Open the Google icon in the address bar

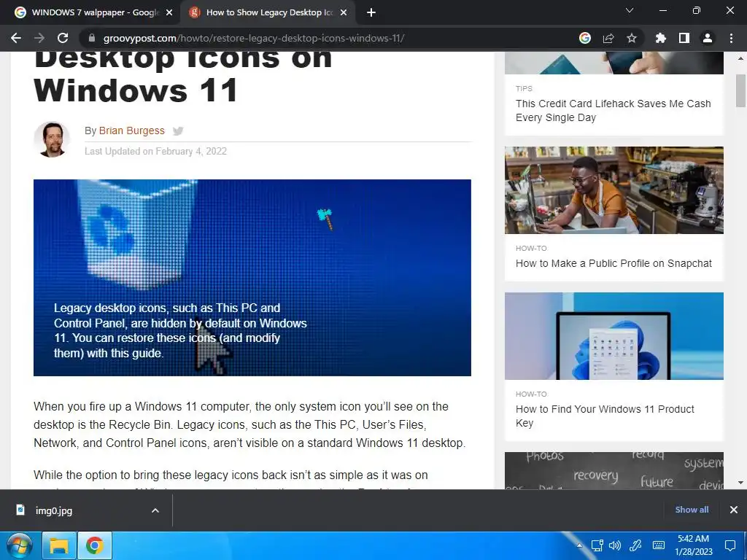(585, 38)
